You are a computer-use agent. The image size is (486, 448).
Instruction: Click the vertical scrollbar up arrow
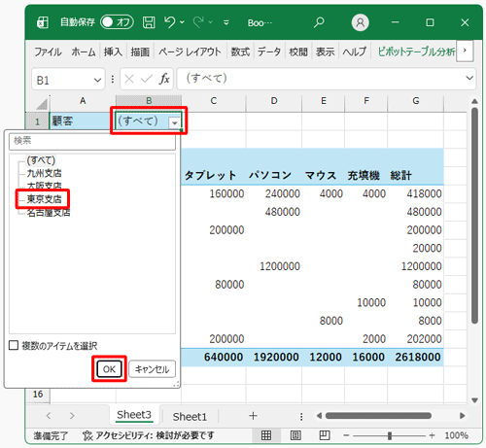click(x=474, y=101)
